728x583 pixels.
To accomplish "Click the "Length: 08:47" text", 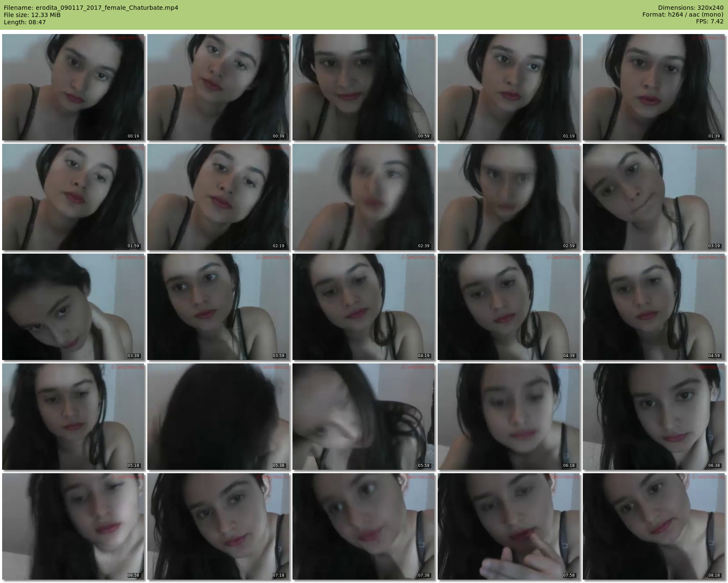I will pyautogui.click(x=25, y=22).
